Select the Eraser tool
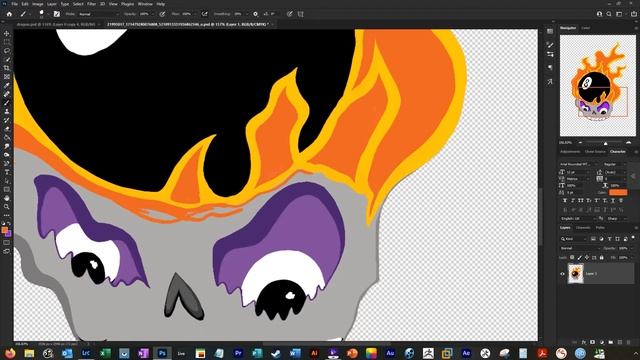The width and height of the screenshot is (640, 360). tap(7, 129)
